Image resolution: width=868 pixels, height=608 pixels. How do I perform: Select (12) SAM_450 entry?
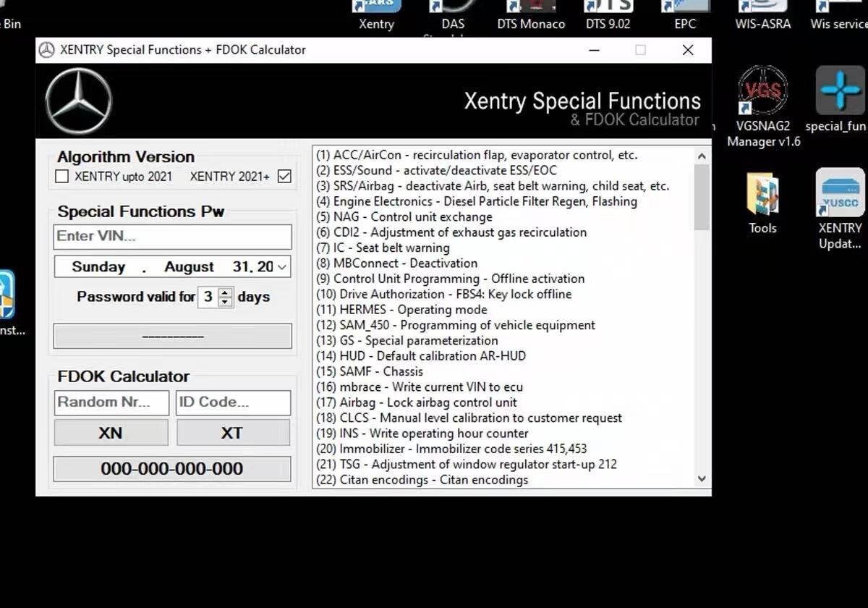pyautogui.click(x=456, y=325)
